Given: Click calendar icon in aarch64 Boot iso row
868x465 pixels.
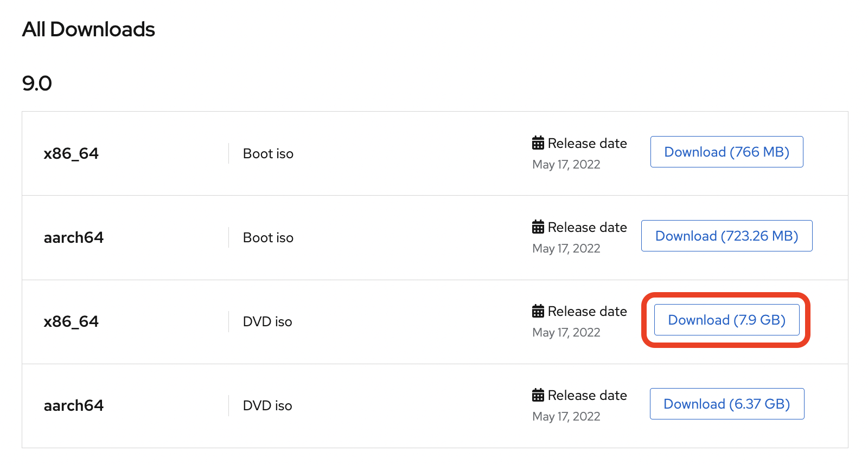Looking at the screenshot, I should (x=538, y=227).
